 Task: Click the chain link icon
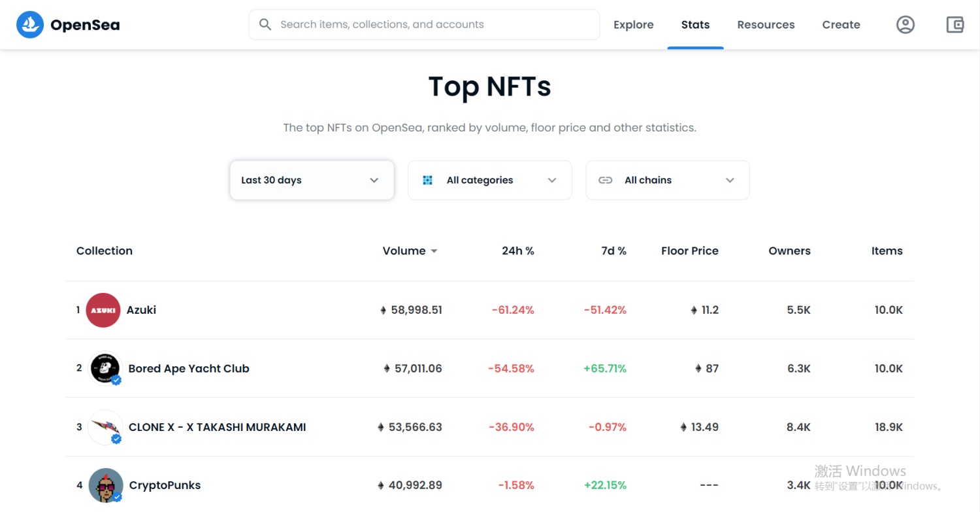(x=606, y=180)
